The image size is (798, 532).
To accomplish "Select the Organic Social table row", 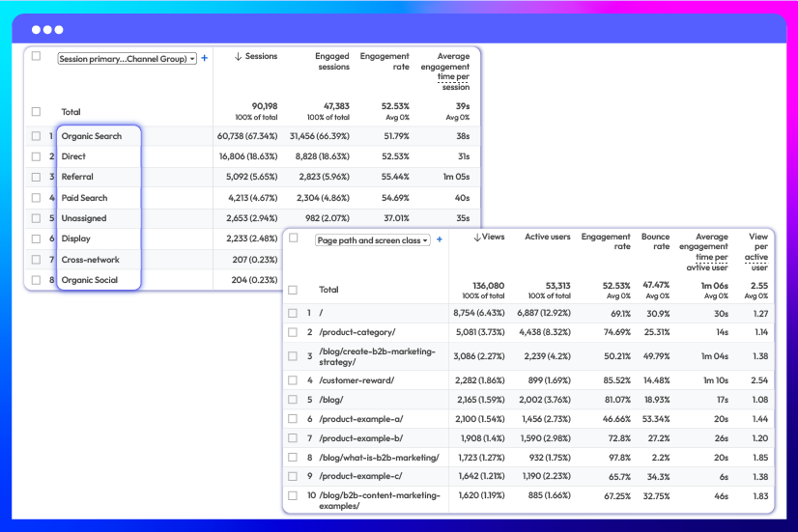I will tap(89, 280).
